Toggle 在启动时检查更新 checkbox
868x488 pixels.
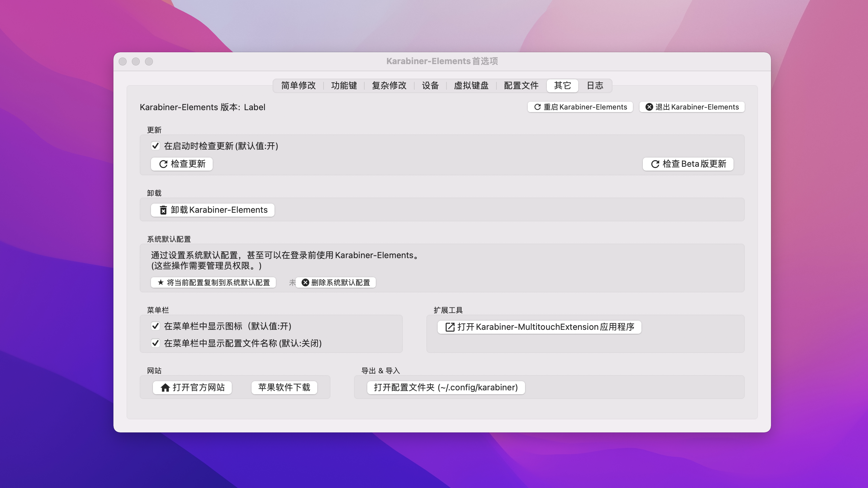(155, 146)
